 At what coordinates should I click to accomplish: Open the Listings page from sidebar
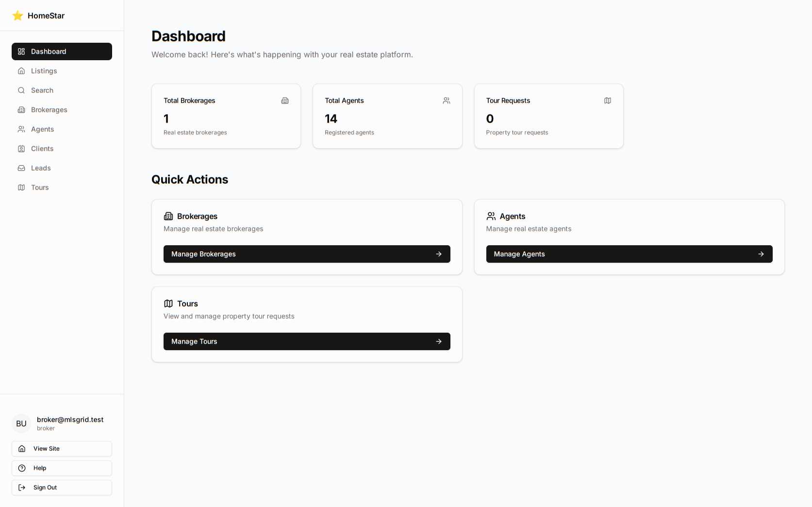(x=44, y=71)
